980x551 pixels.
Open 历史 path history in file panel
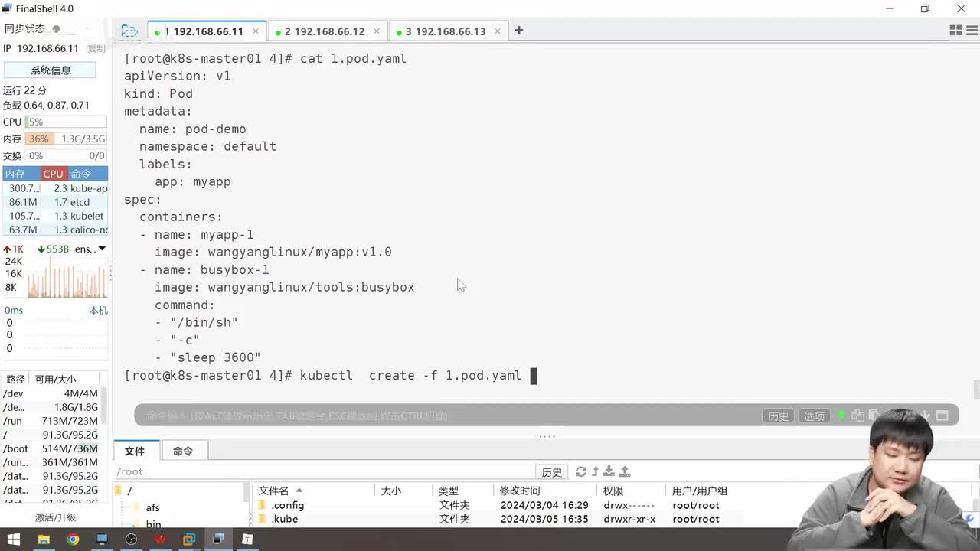(551, 471)
